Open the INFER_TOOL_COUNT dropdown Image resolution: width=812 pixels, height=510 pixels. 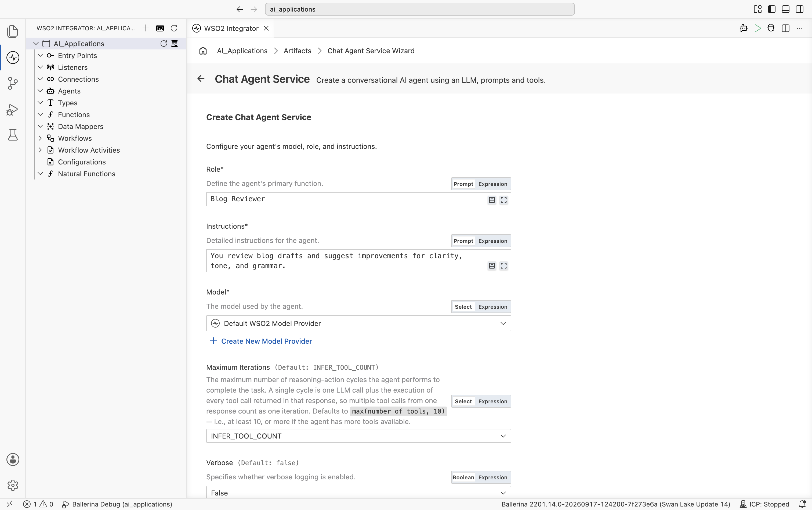tap(358, 436)
